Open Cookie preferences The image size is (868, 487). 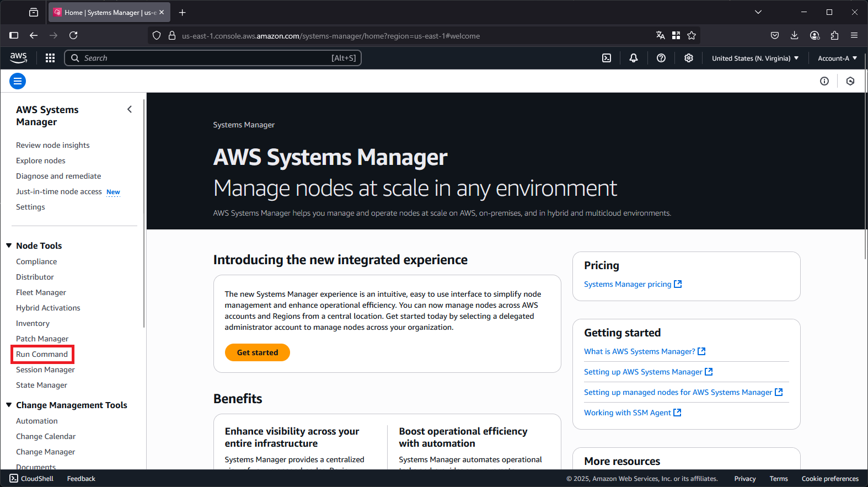(830, 479)
